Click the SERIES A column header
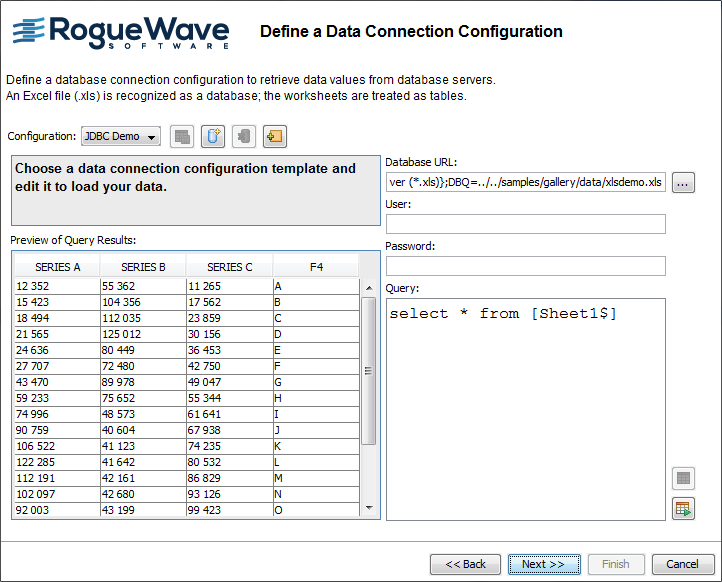Screen dimensions: 722x582 pos(57,267)
